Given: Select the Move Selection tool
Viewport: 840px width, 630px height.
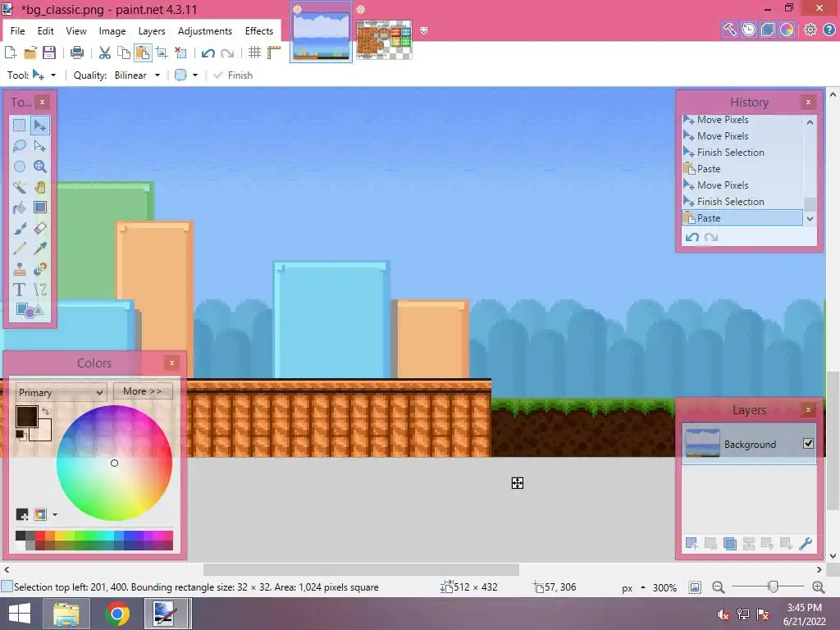Looking at the screenshot, I should tap(39, 146).
